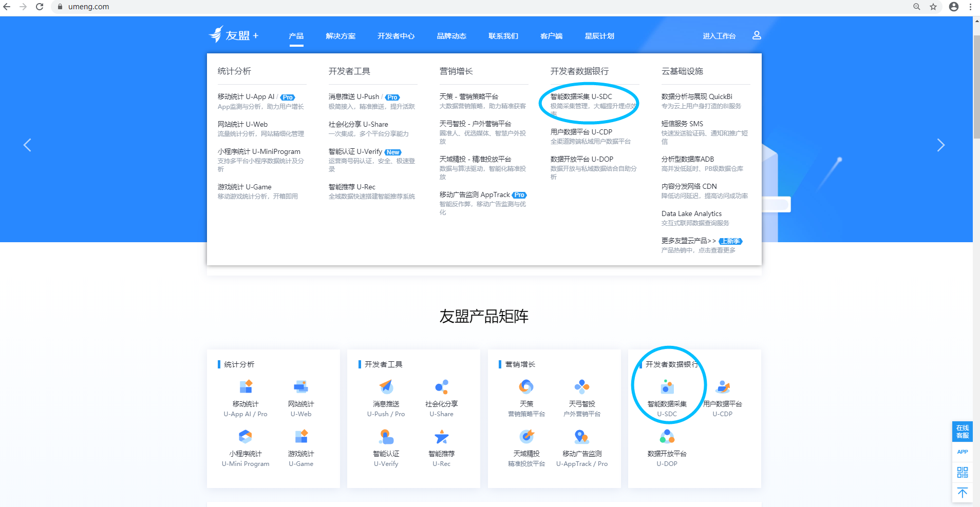The width and height of the screenshot is (980, 507).
Task: Open the 客户端 nav menu
Action: [552, 36]
